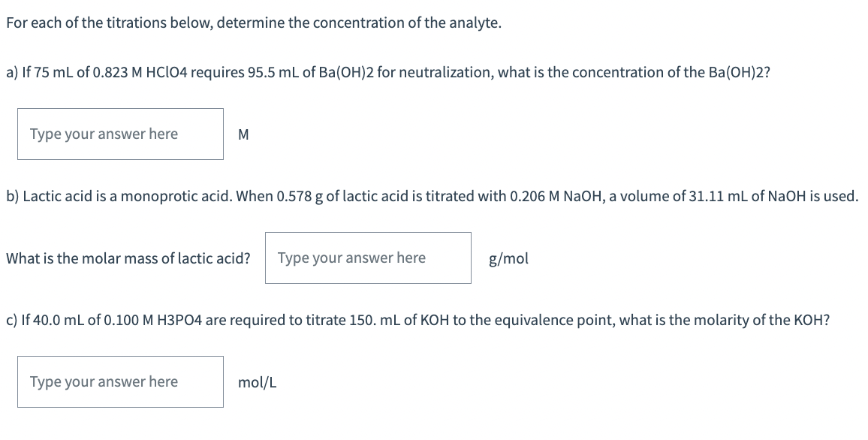Click the "95.5 mL" value in question a

273,73
